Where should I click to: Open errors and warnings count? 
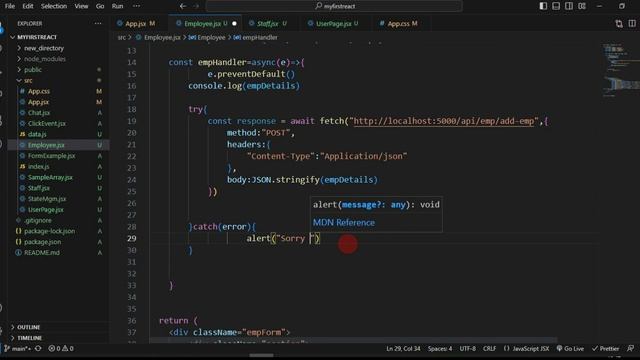point(61,349)
